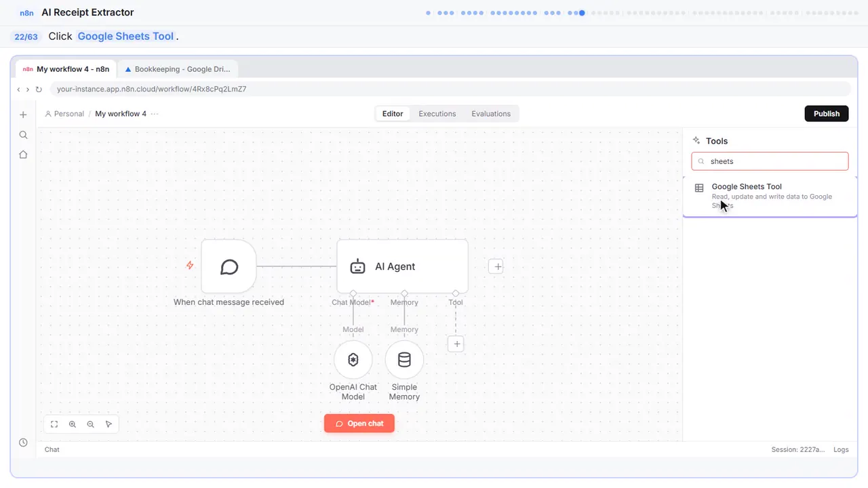Zoom in on the workflow canvas
868x488 pixels.
tap(73, 424)
